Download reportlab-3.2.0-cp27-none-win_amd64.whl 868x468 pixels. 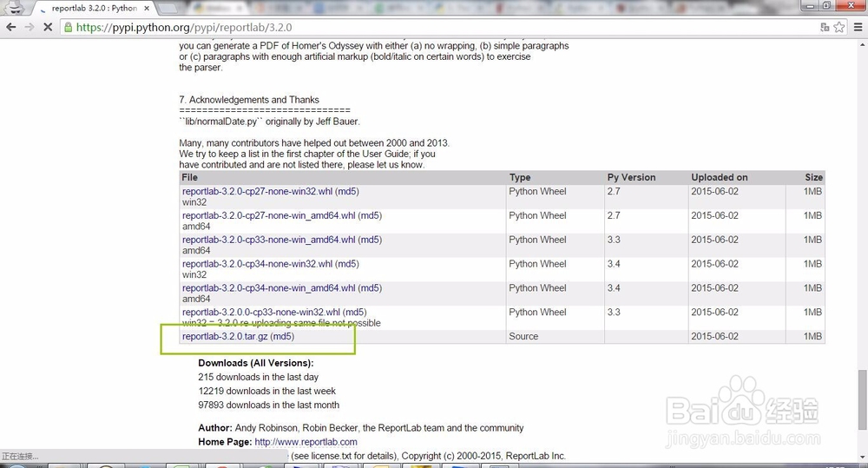pyautogui.click(x=268, y=215)
